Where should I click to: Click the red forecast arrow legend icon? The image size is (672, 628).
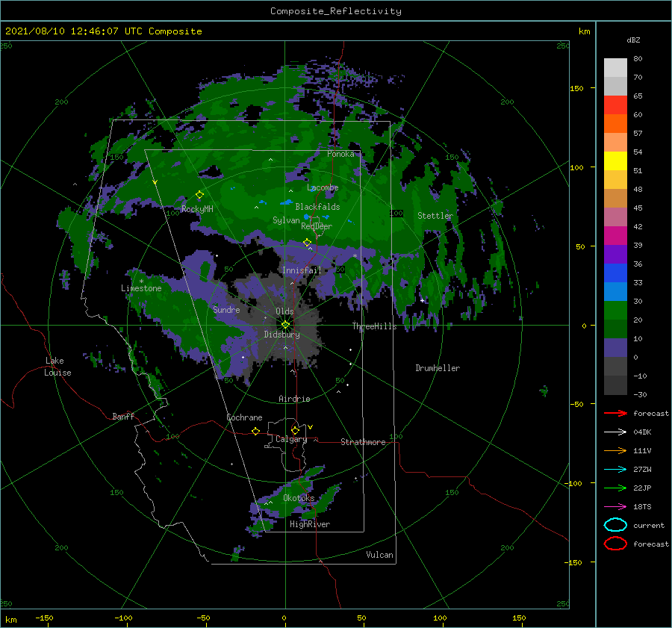(x=615, y=413)
